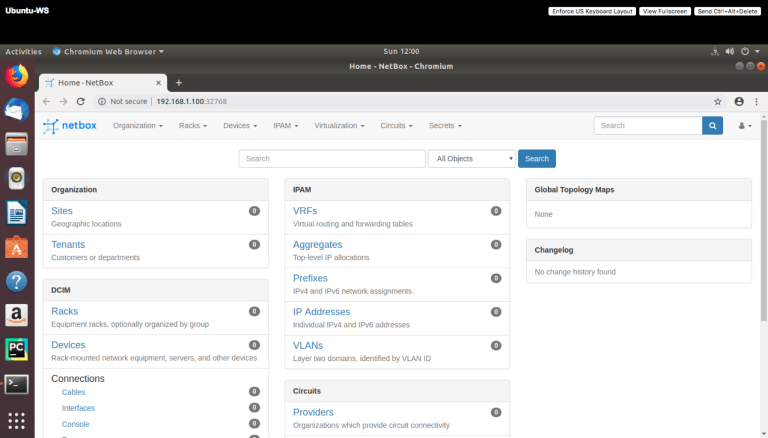Close the Home - NetBox tab
The width and height of the screenshot is (768, 438).
pos(158,83)
